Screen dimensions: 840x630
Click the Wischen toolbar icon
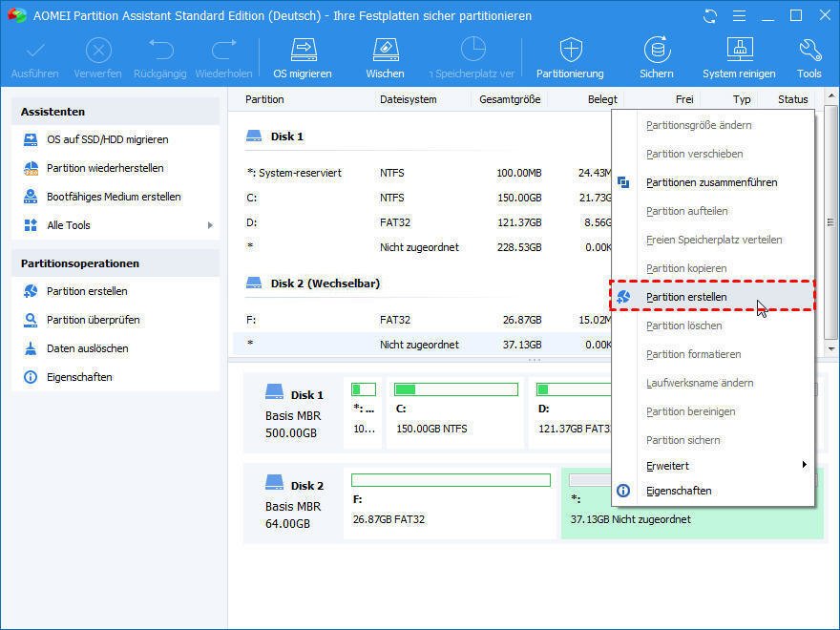point(386,51)
